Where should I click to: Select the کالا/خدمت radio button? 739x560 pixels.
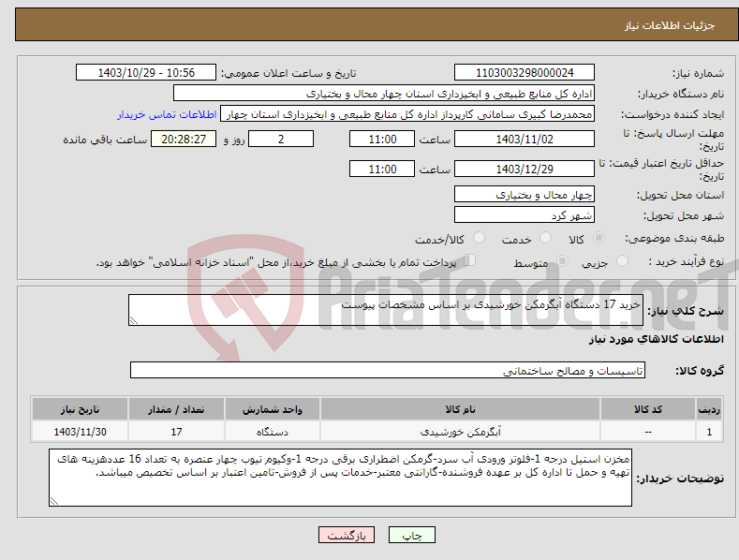(479, 238)
